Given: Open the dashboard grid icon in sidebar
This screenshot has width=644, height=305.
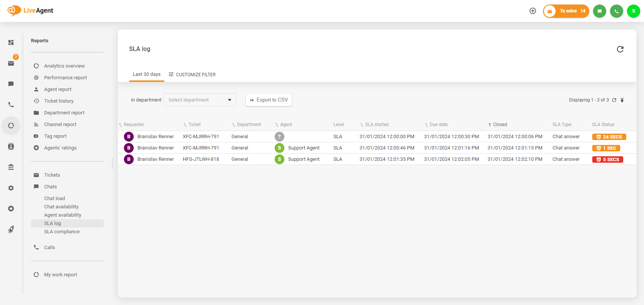Looking at the screenshot, I should tap(11, 43).
